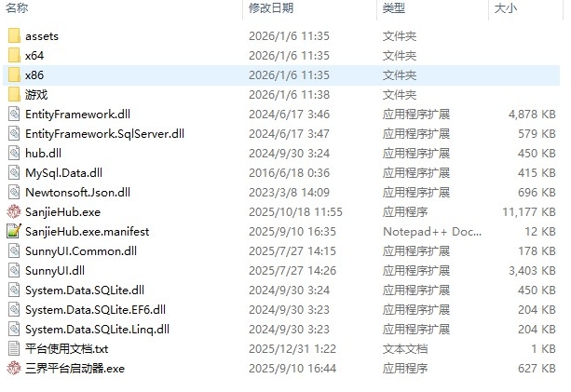The height and width of the screenshot is (392, 571).
Task: Select the SunnyUI.Common.dll file entry
Action: [x=81, y=251]
